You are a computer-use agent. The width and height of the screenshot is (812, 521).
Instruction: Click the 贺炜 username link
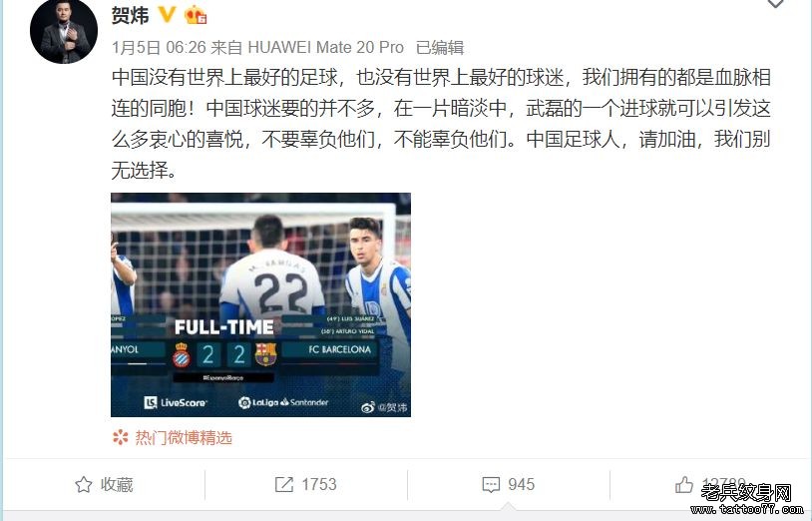130,15
